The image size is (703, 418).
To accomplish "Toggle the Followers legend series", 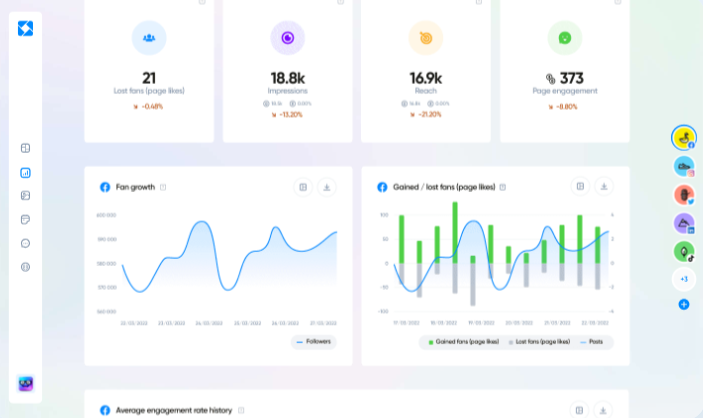I will point(314,342).
